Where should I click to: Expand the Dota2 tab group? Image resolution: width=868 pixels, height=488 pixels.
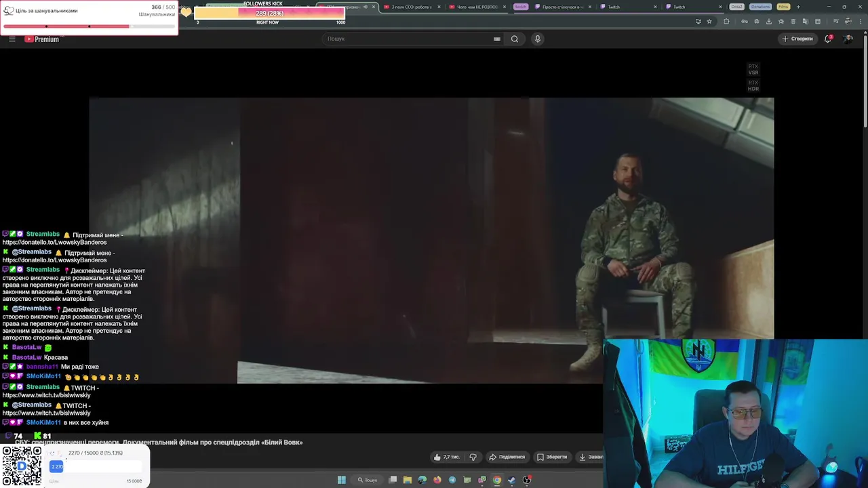pos(737,7)
